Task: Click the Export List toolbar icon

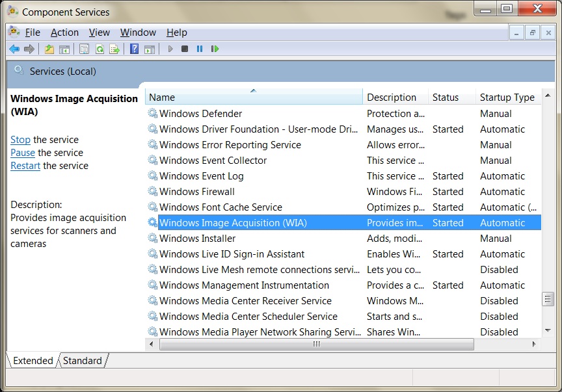Action: click(114, 49)
